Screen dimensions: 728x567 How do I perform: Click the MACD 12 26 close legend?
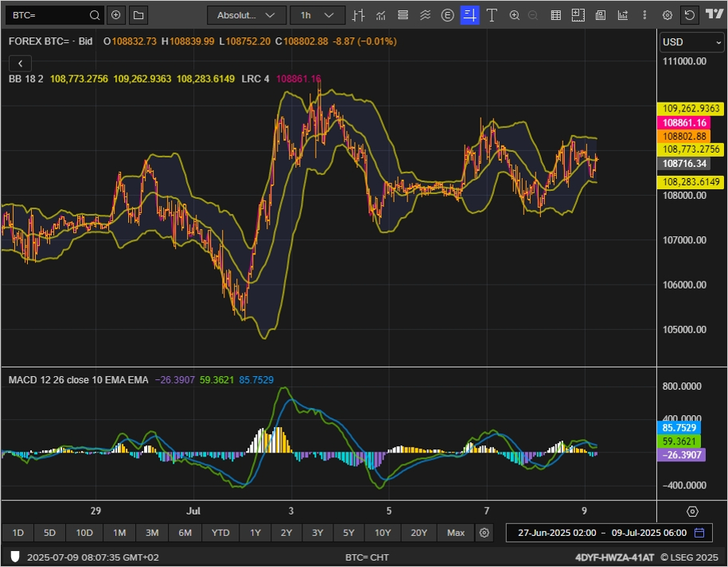tap(78, 380)
